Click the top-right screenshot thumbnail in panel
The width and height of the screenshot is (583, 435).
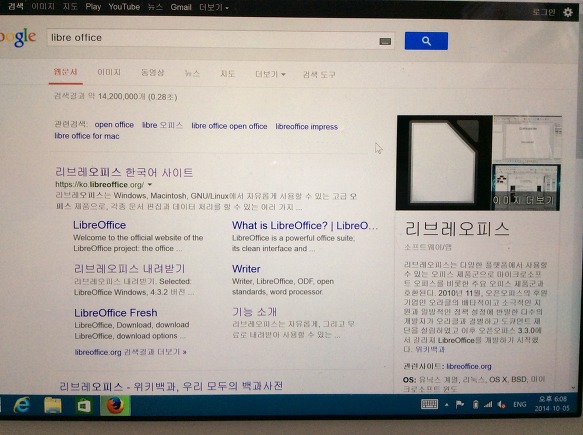coord(527,139)
